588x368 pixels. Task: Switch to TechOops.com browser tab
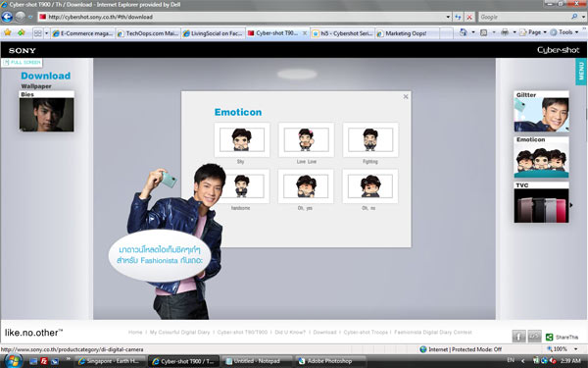148,33
